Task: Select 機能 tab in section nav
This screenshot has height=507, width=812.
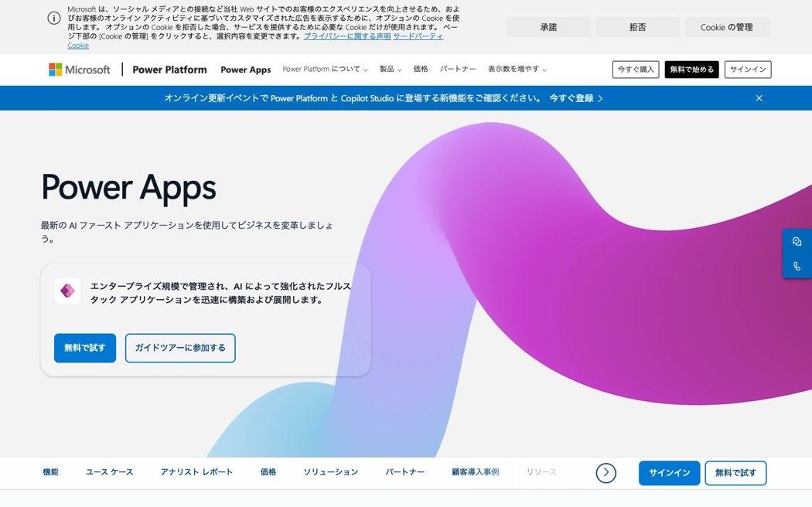Action: tap(51, 472)
